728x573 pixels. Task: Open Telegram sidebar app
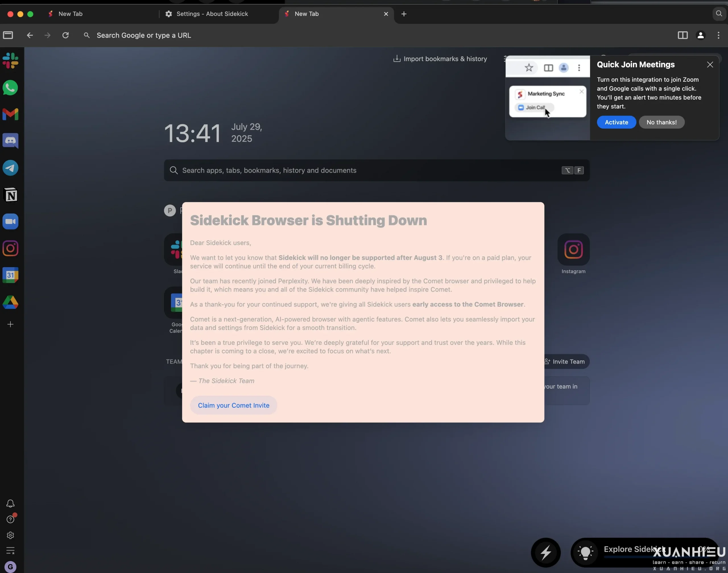(x=11, y=168)
